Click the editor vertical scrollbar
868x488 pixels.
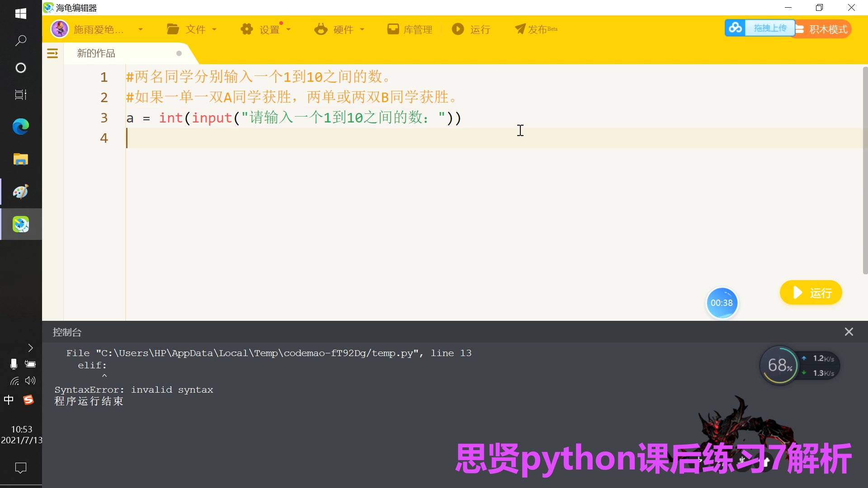(x=865, y=170)
